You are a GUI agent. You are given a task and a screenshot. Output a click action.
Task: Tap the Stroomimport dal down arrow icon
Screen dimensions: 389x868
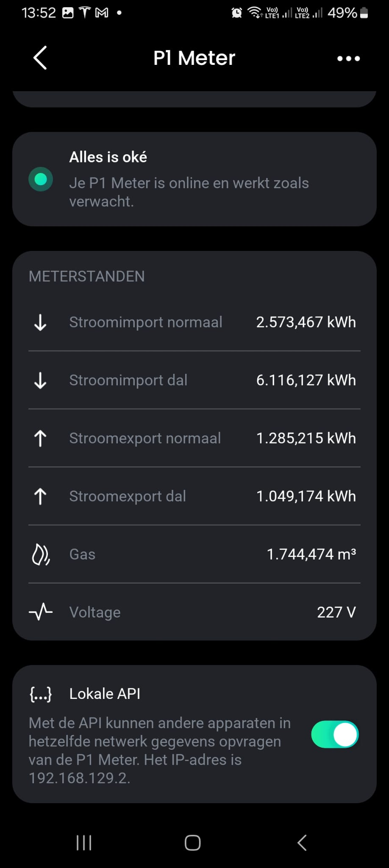pos(40,381)
